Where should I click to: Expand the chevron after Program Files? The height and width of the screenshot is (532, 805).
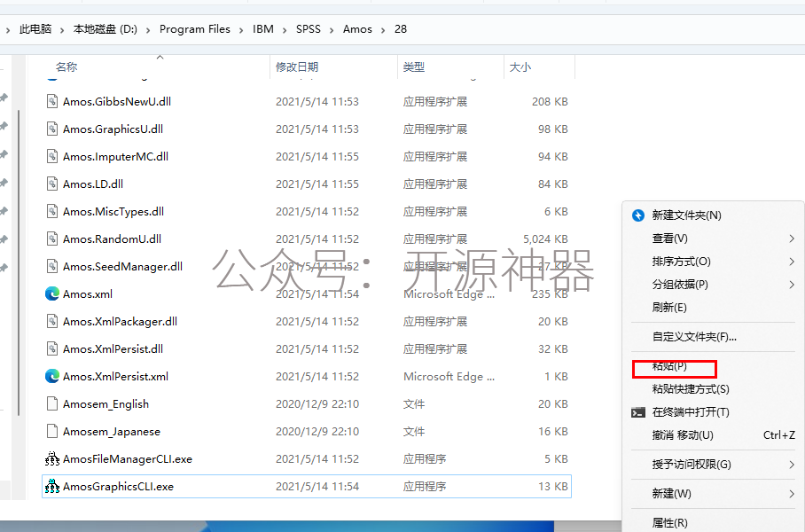(241, 30)
